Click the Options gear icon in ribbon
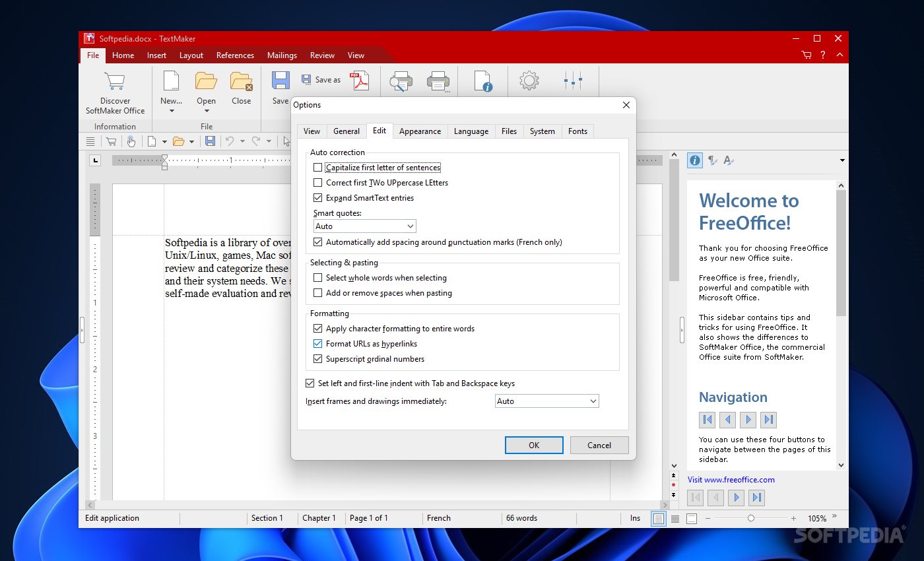This screenshot has width=924, height=561. 529,81
